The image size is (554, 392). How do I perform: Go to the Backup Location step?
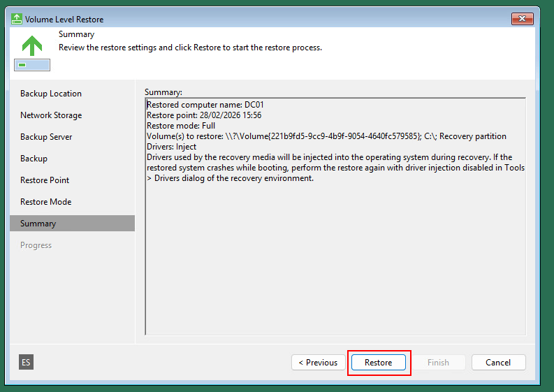pyautogui.click(x=51, y=94)
